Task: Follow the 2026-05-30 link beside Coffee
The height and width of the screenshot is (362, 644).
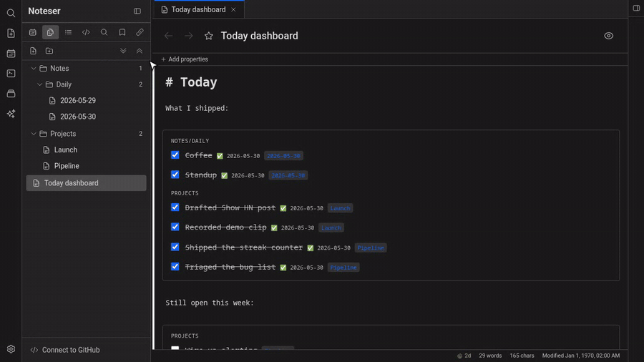Action: tap(283, 156)
